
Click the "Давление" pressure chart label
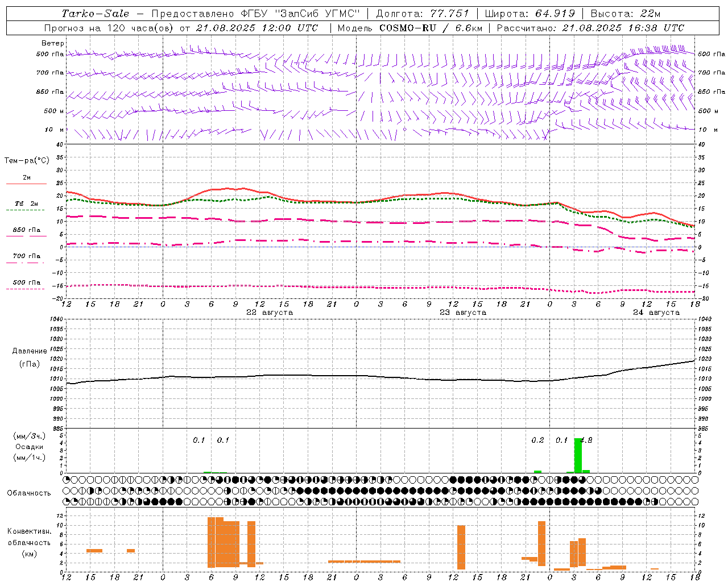coord(30,351)
